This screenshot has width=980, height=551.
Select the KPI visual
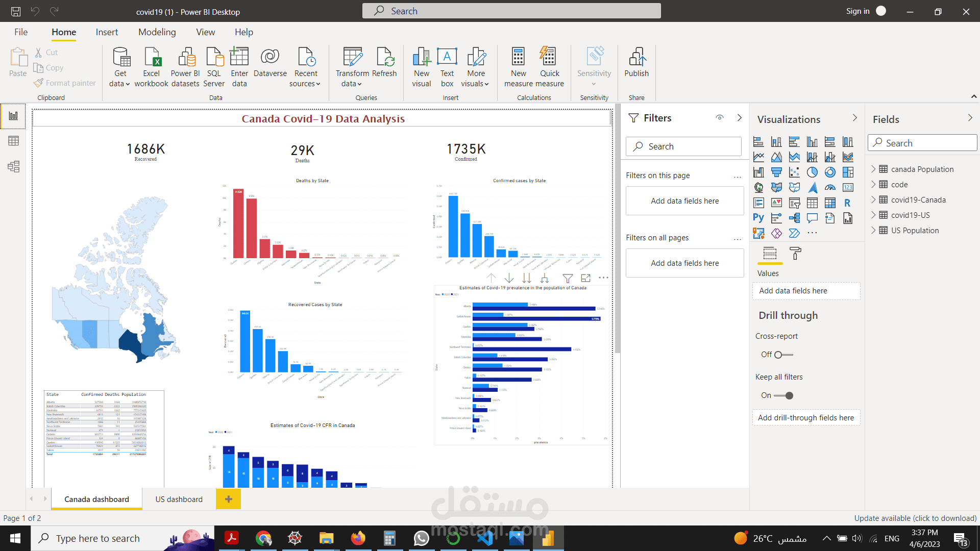tap(776, 203)
